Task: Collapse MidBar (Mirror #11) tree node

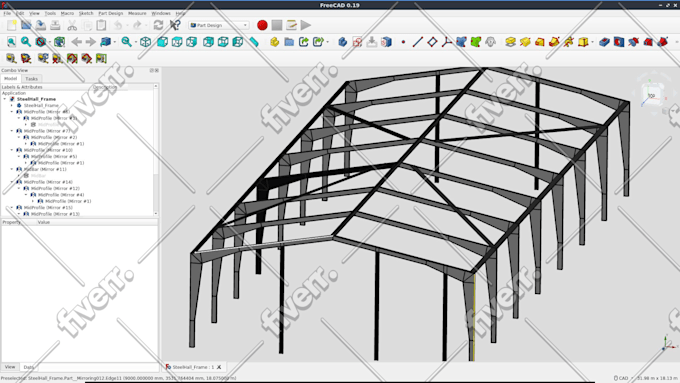Action: 12,169
